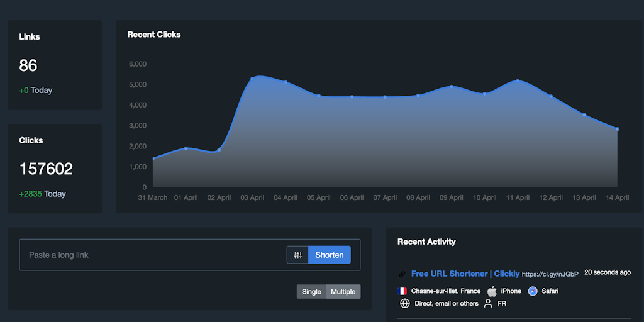Screen dimensions: 644x322
Task: Click the 6,000 y-axis label
Action: point(138,65)
